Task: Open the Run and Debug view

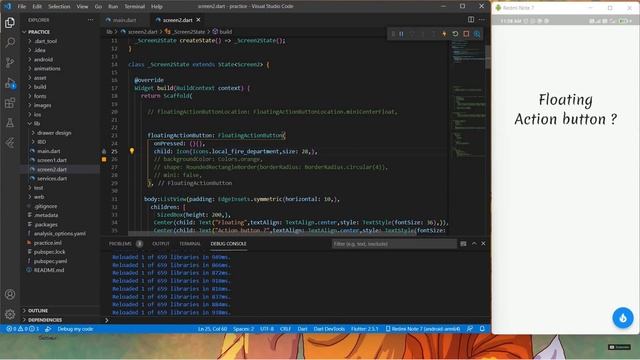Action: 10,83
